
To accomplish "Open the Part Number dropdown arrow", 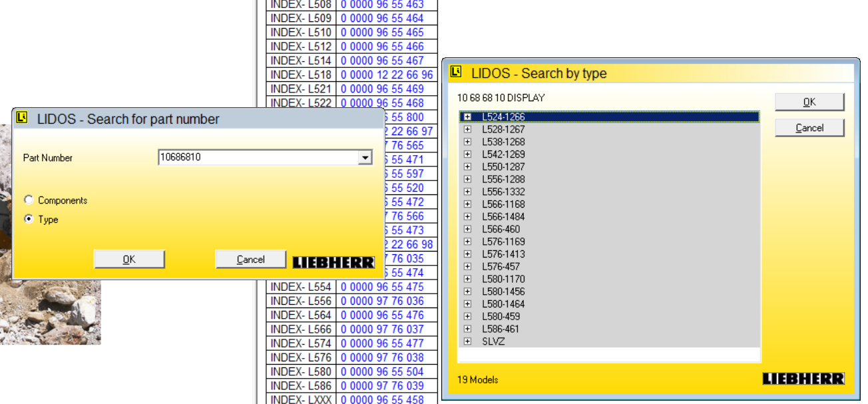I will (x=365, y=158).
